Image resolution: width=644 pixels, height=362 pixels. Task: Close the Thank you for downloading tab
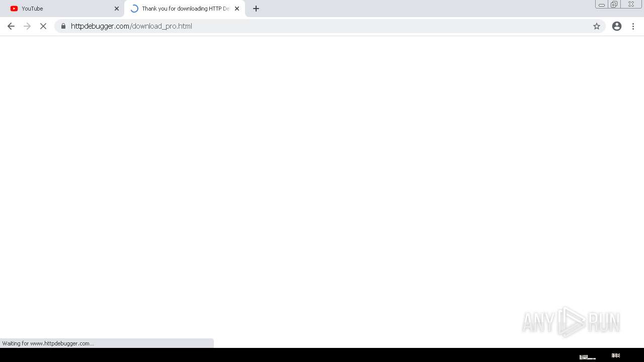tap(237, 9)
